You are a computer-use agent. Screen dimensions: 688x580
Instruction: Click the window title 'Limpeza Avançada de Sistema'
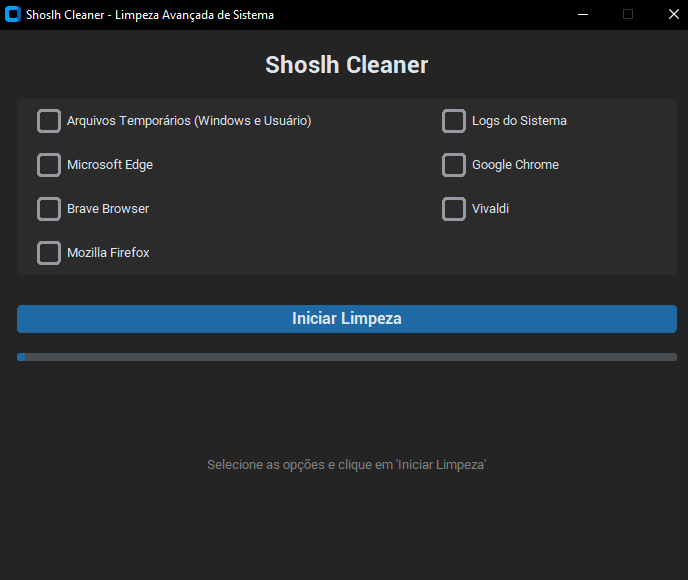[194, 15]
